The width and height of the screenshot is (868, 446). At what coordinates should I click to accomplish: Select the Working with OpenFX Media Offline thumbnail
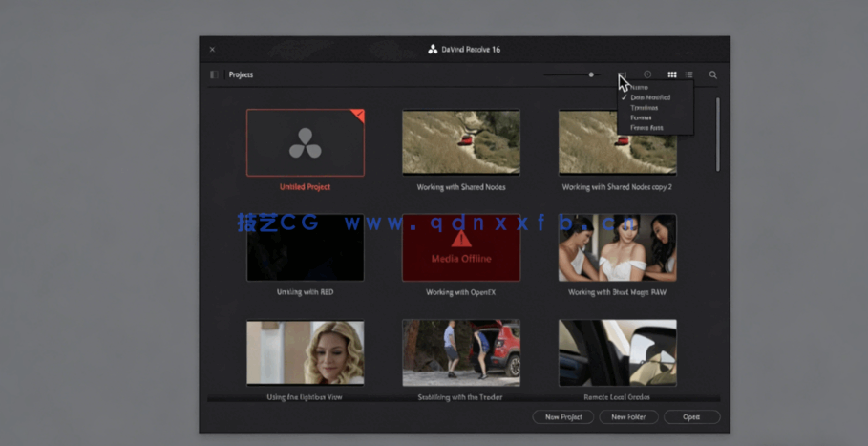(461, 247)
